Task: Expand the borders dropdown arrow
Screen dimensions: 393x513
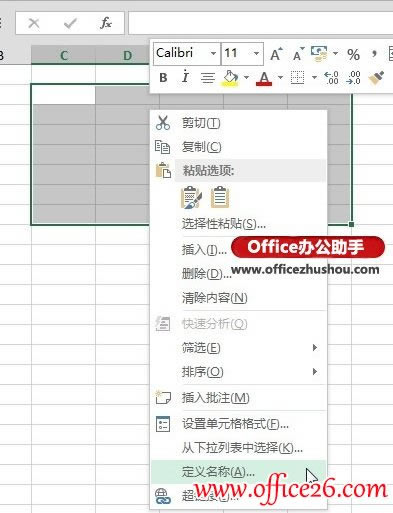Action: point(314,77)
